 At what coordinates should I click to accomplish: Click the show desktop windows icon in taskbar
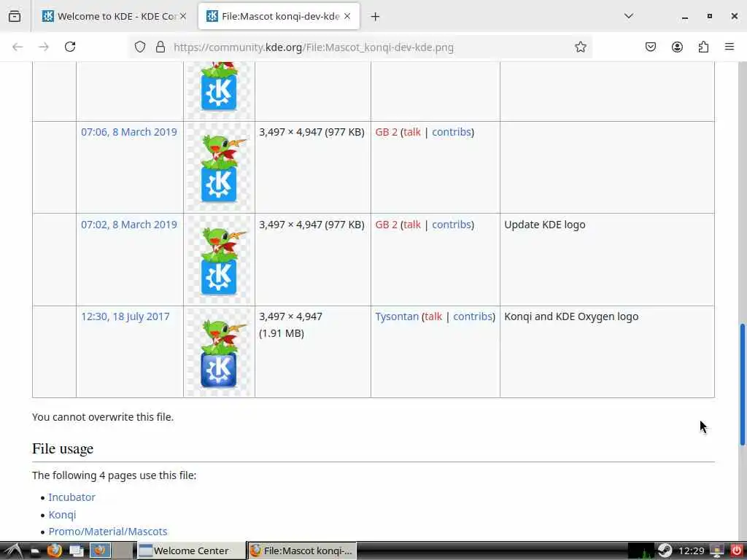[76, 551]
